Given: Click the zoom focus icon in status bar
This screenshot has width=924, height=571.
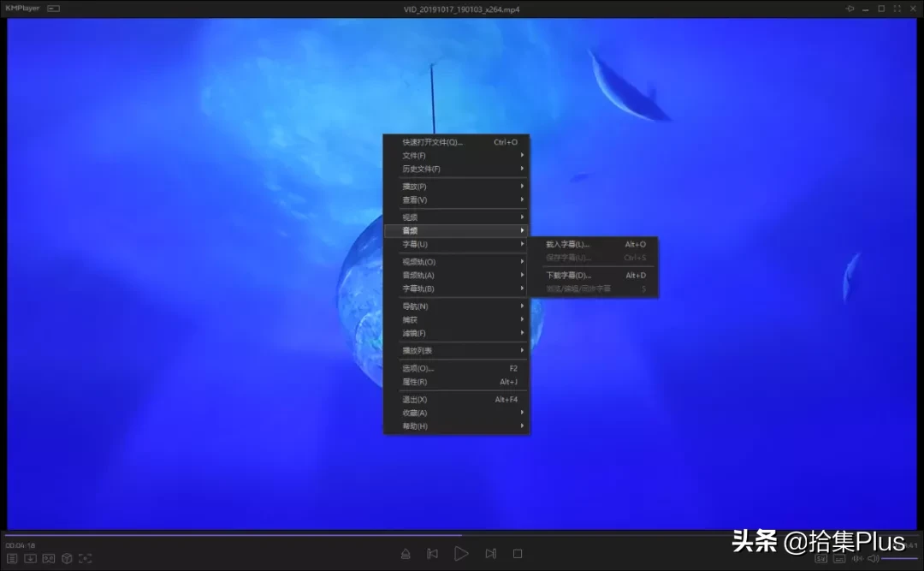Looking at the screenshot, I should (x=86, y=558).
